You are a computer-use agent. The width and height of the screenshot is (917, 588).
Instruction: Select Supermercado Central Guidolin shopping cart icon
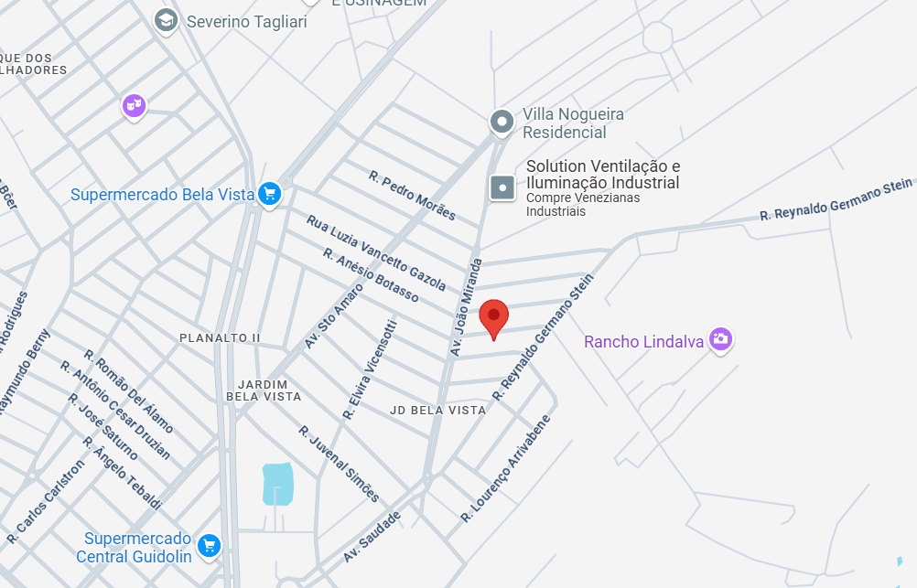209,547
